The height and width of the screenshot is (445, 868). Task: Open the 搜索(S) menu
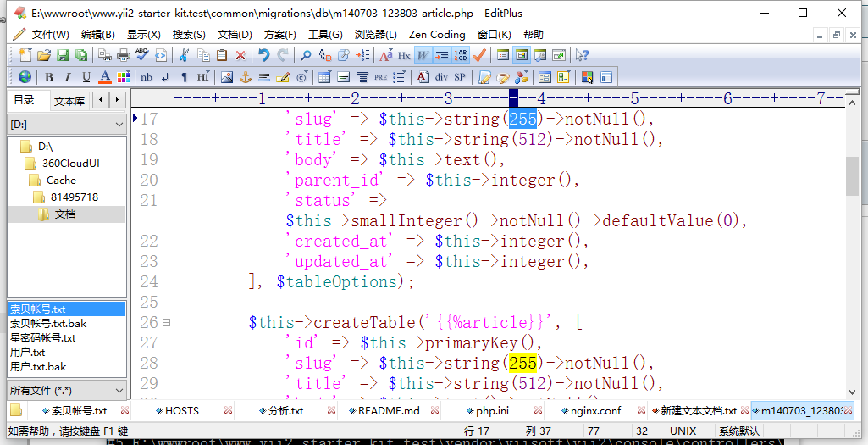click(x=189, y=35)
